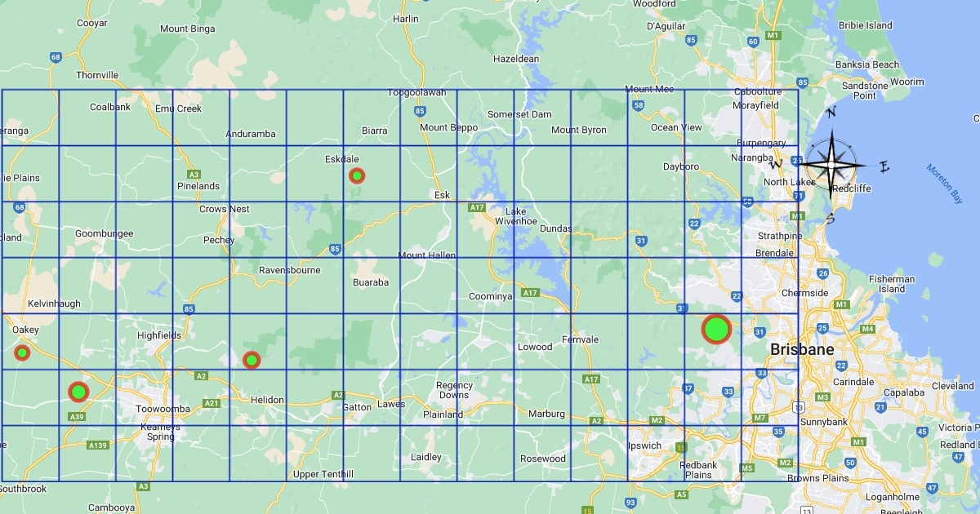980x514 pixels.
Task: Click the Moreton Bay water label
Action: (x=945, y=183)
